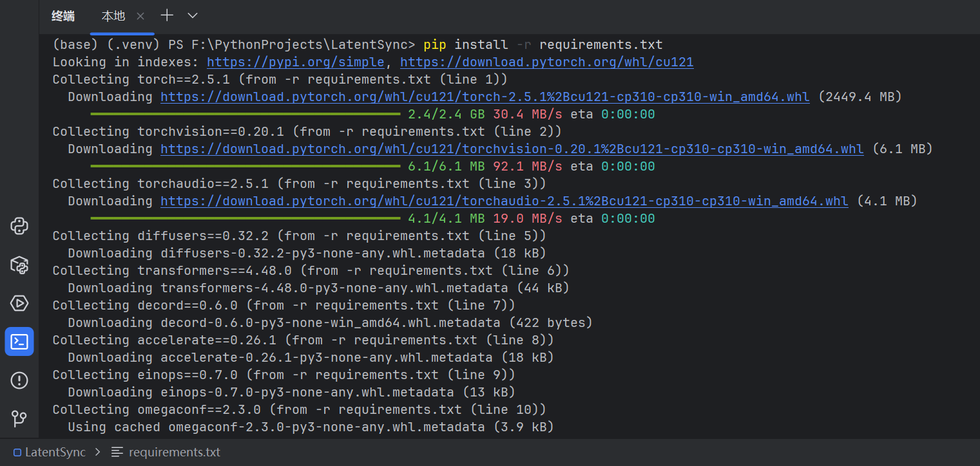Open the Problems tool window icon
The width and height of the screenshot is (980, 466).
19,380
